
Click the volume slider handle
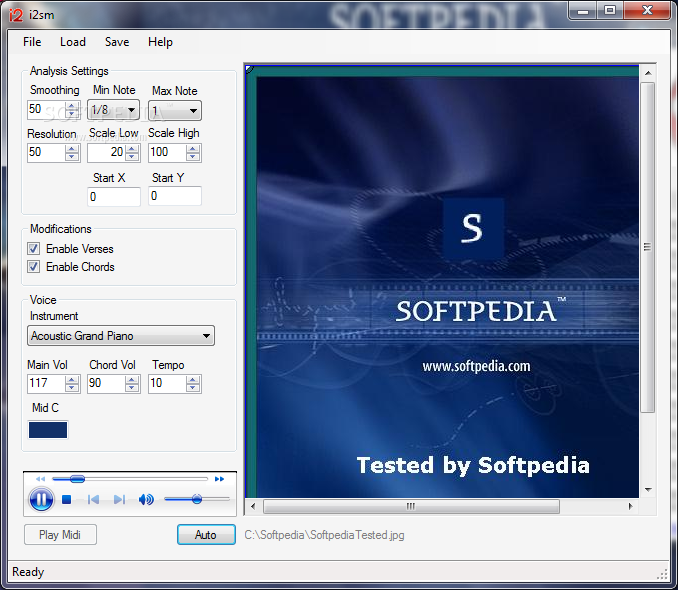pos(197,499)
